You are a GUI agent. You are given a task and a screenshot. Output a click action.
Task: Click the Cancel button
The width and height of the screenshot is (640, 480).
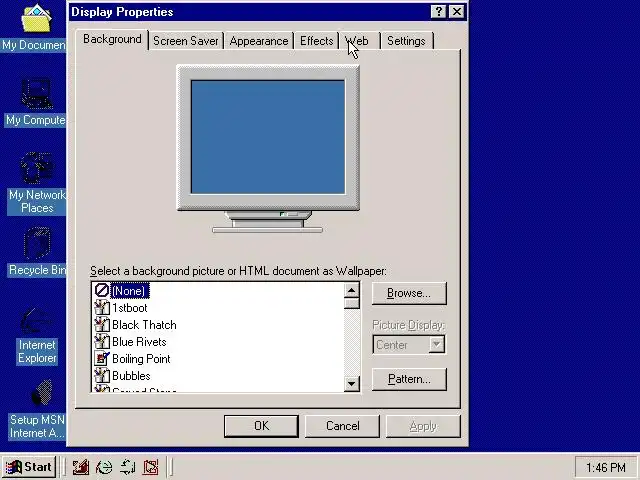coord(342,426)
